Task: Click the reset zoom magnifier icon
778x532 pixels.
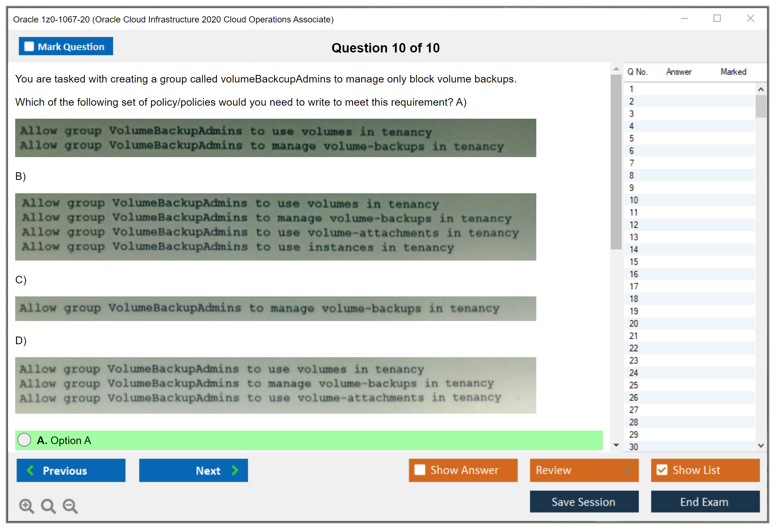Action: [x=48, y=506]
